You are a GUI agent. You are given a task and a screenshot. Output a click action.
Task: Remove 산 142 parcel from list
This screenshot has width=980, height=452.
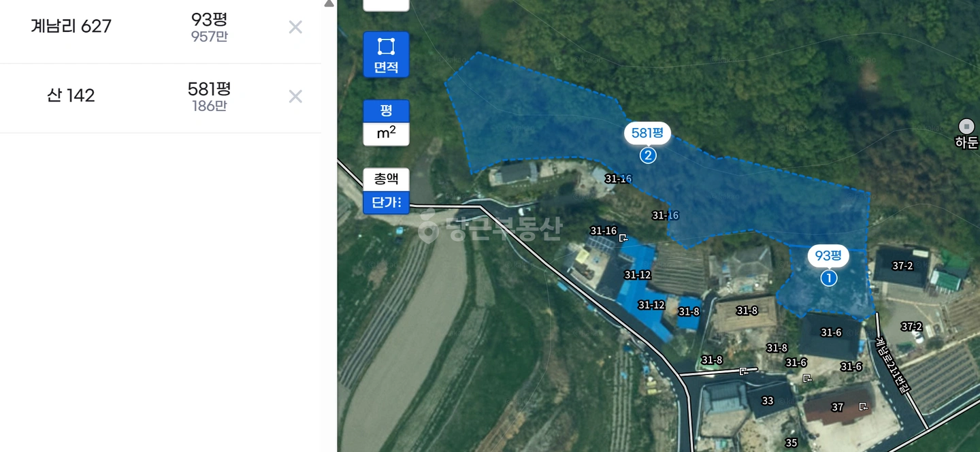[295, 96]
